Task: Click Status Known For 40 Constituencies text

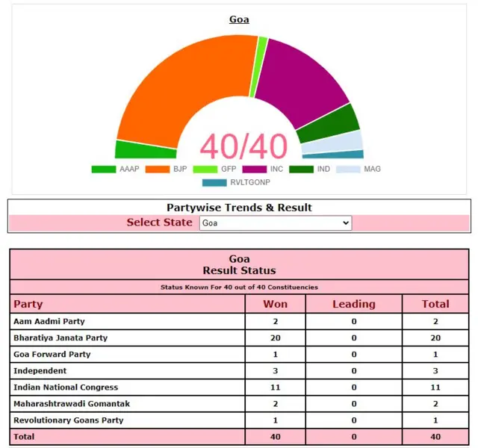Action: (239, 287)
